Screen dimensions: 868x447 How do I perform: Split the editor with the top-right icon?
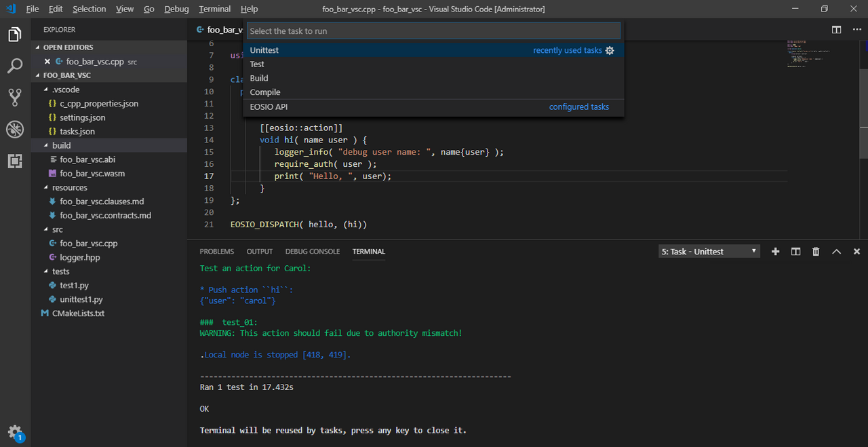click(837, 30)
